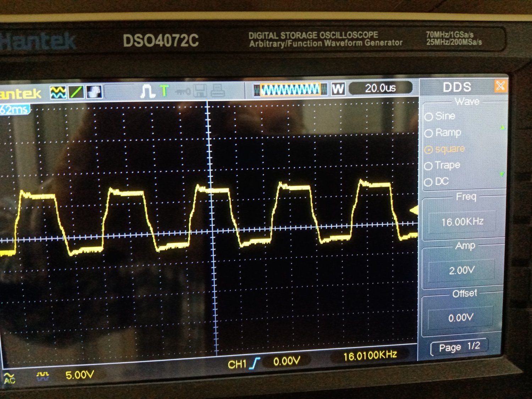Choose the Trape waveform option
The width and height of the screenshot is (532, 399).
428,166
